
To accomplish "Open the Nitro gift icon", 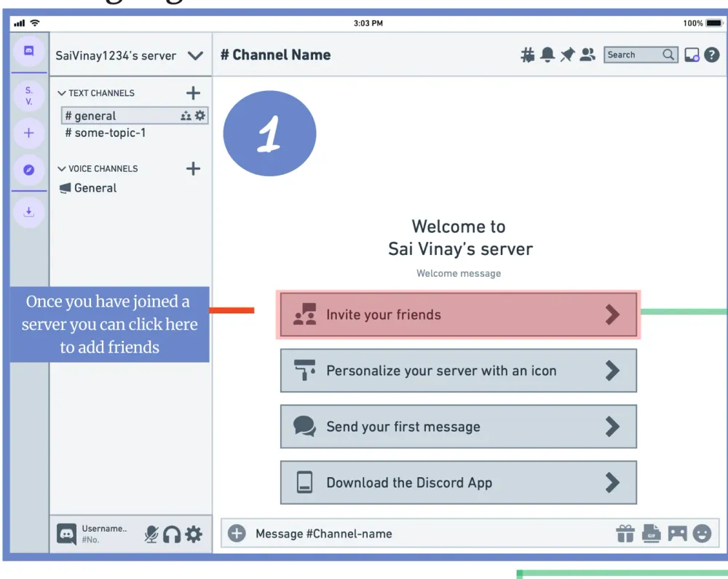I will pyautogui.click(x=625, y=534).
